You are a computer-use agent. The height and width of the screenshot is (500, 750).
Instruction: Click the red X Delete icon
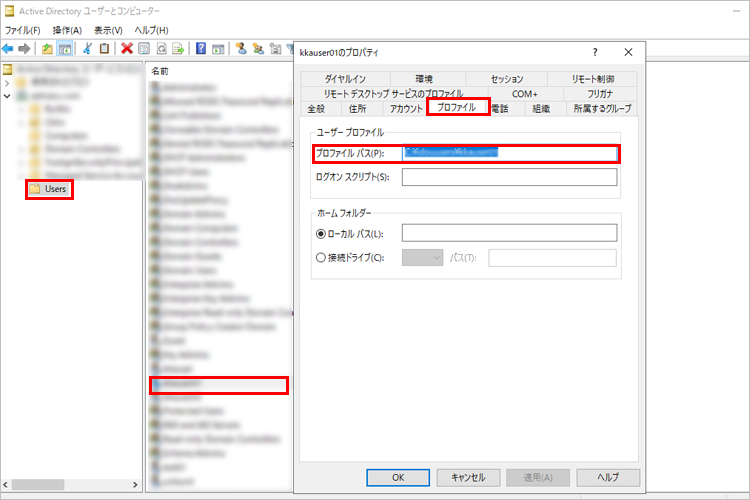coord(127,48)
